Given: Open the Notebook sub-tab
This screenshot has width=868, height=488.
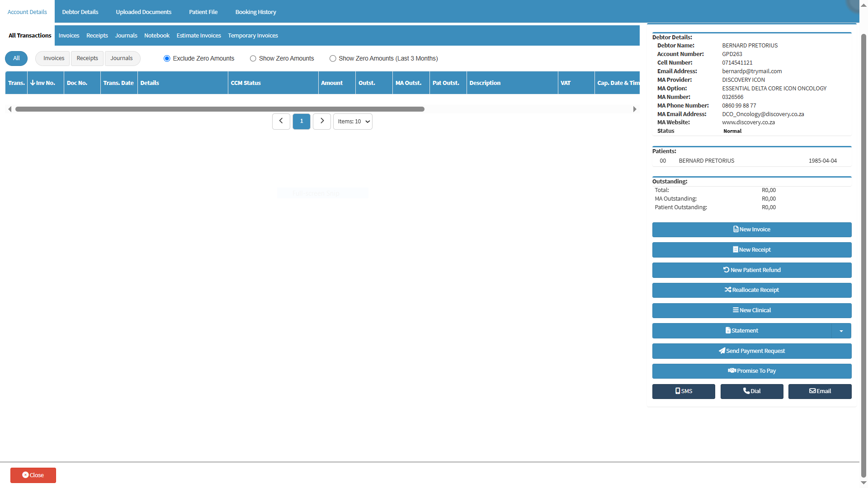Looking at the screenshot, I should click(156, 36).
